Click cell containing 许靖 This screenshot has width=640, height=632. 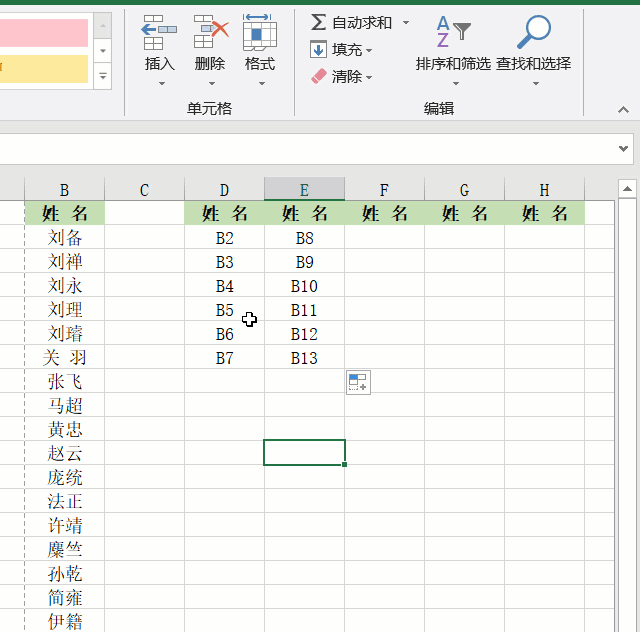point(64,525)
